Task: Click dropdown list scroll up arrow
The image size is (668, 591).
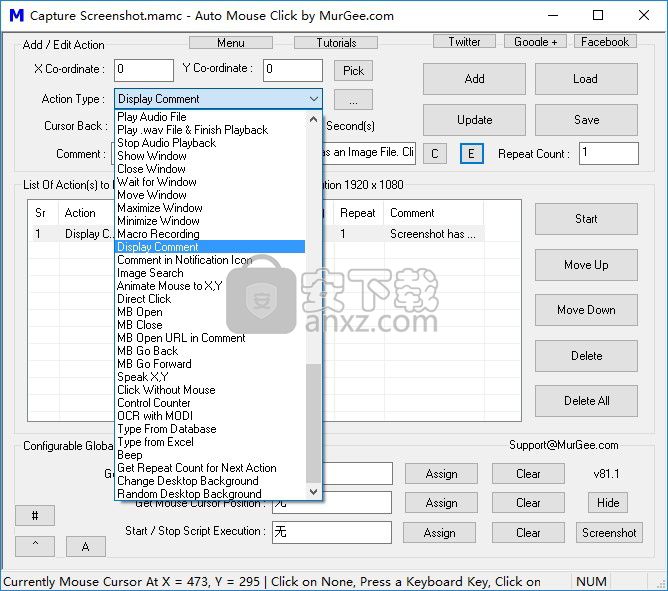Action: [x=314, y=119]
